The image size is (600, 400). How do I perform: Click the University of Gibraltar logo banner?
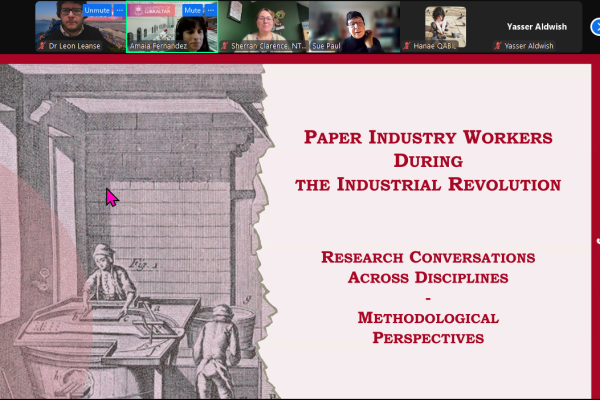(x=151, y=10)
